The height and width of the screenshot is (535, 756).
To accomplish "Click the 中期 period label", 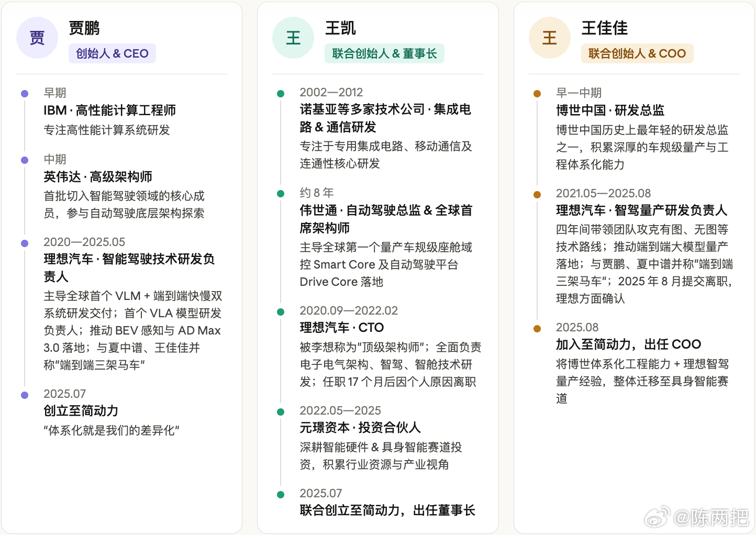I will tap(55, 159).
